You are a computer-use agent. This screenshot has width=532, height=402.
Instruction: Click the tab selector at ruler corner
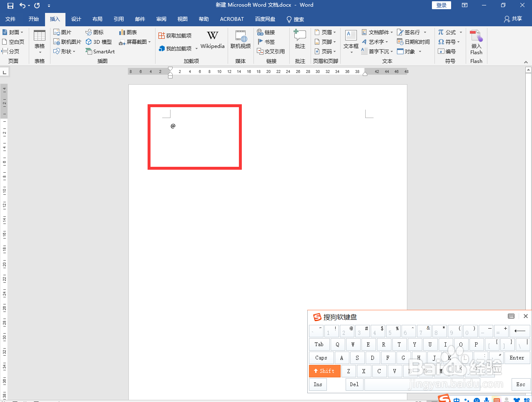point(5,73)
